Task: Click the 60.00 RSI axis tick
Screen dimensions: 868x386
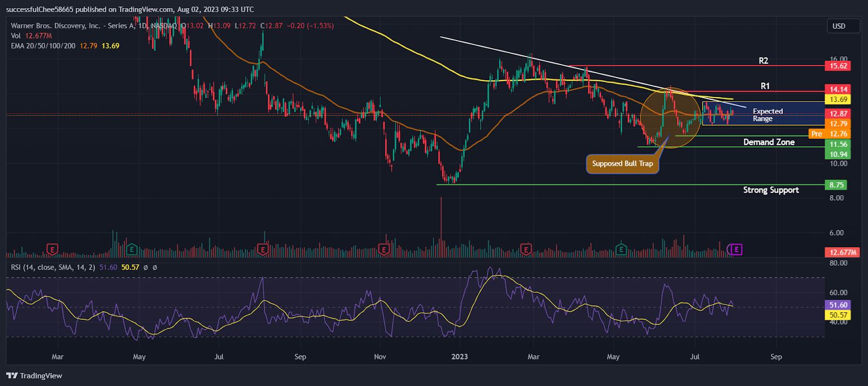Action: 838,293
